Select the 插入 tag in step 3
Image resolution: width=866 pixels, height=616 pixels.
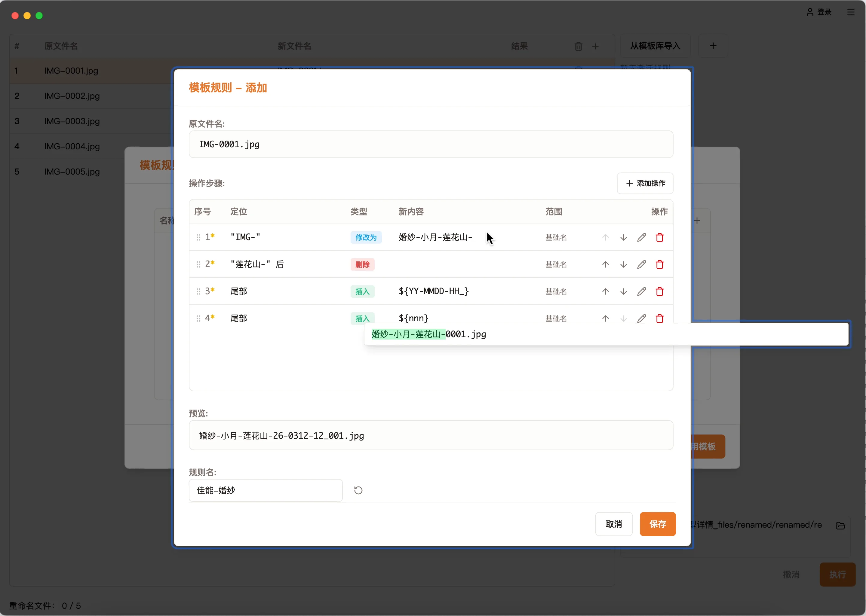coord(362,291)
